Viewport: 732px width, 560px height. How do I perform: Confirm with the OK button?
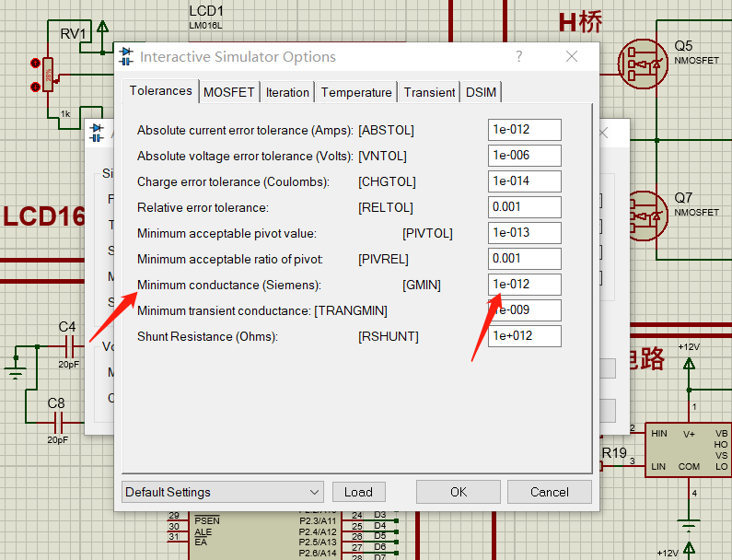pyautogui.click(x=458, y=492)
